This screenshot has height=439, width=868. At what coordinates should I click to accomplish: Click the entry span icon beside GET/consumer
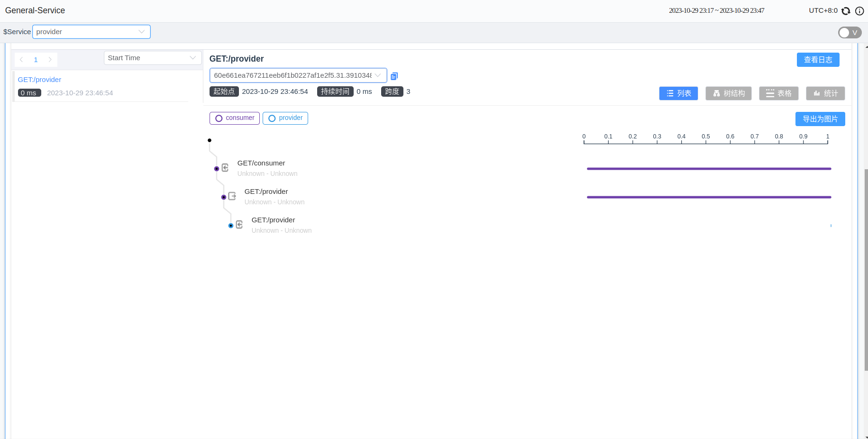coord(225,168)
